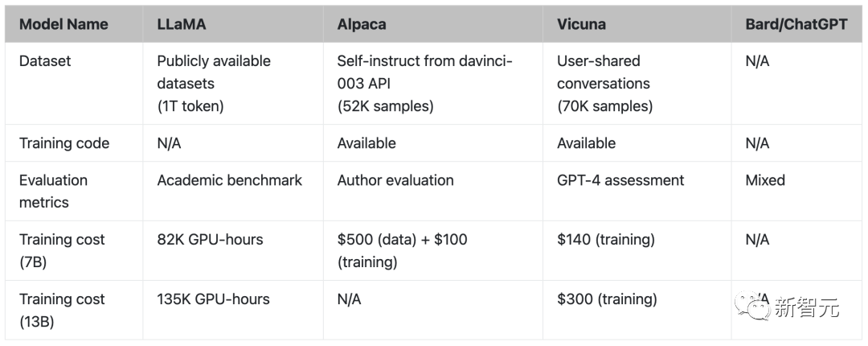
Task: Select the Training code row label
Action: (x=64, y=143)
